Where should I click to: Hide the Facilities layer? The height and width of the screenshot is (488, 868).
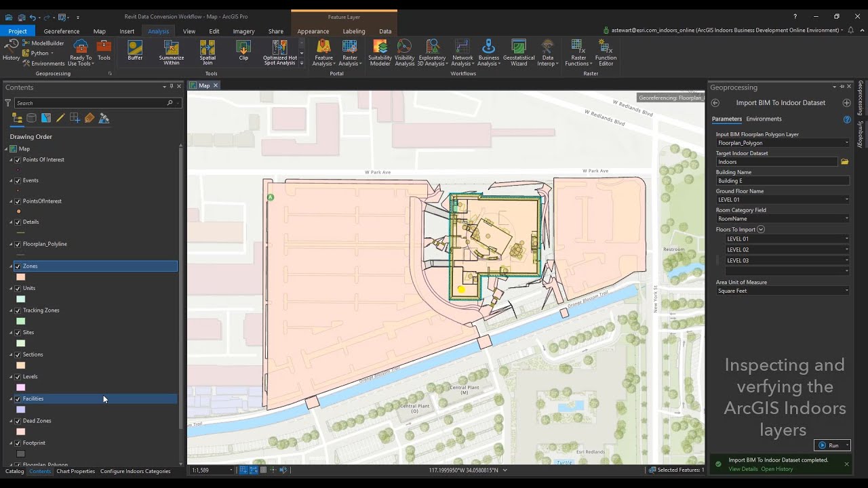coord(18,399)
